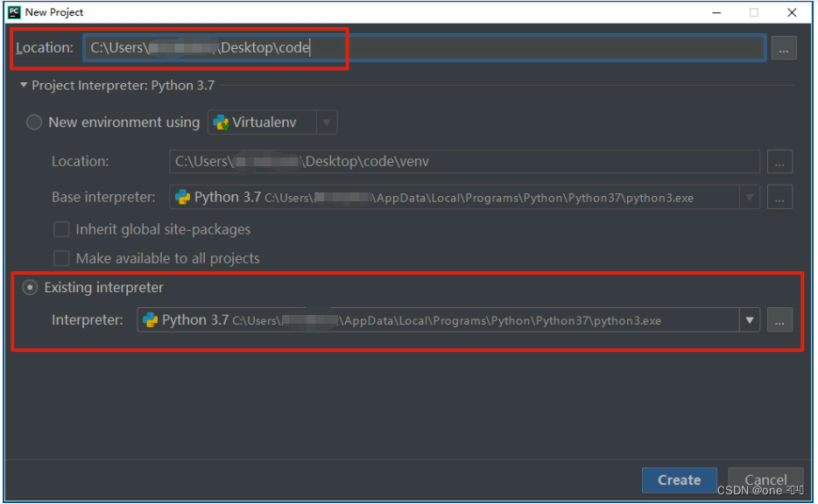This screenshot has width=818, height=504.
Task: Click the Virtualenv icon in the combo box
Action: click(x=221, y=122)
